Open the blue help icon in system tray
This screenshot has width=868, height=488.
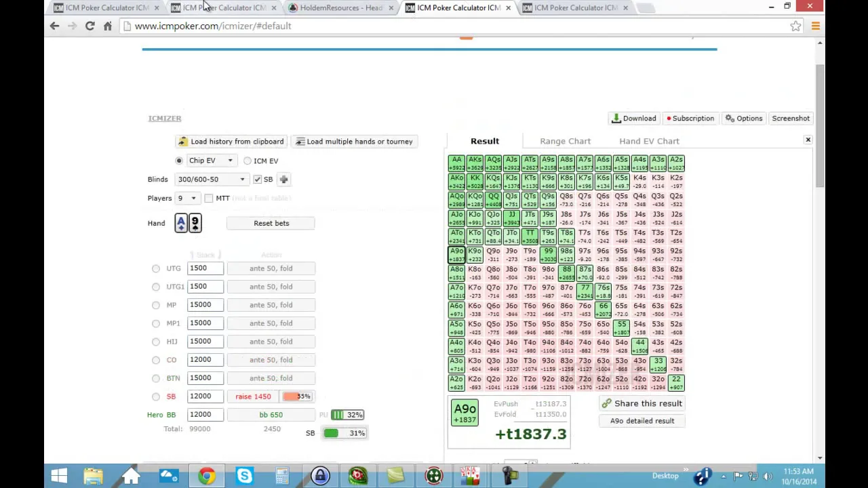pyautogui.click(x=703, y=476)
